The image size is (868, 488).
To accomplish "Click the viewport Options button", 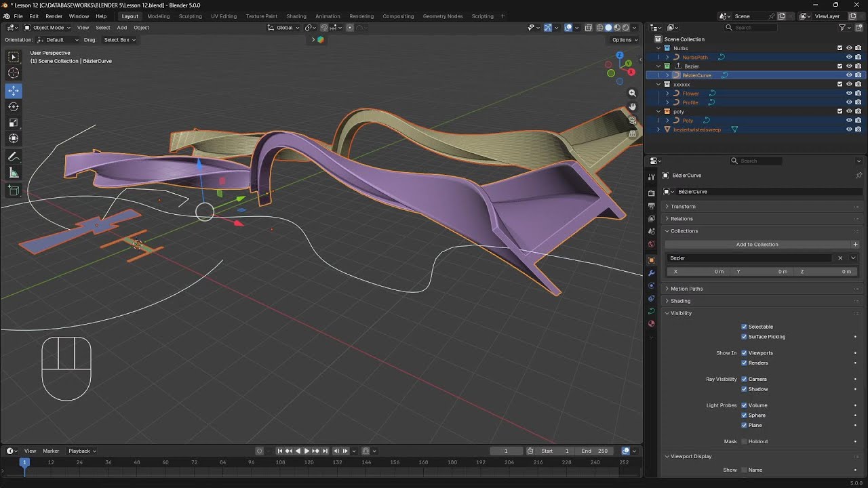I will [x=625, y=40].
